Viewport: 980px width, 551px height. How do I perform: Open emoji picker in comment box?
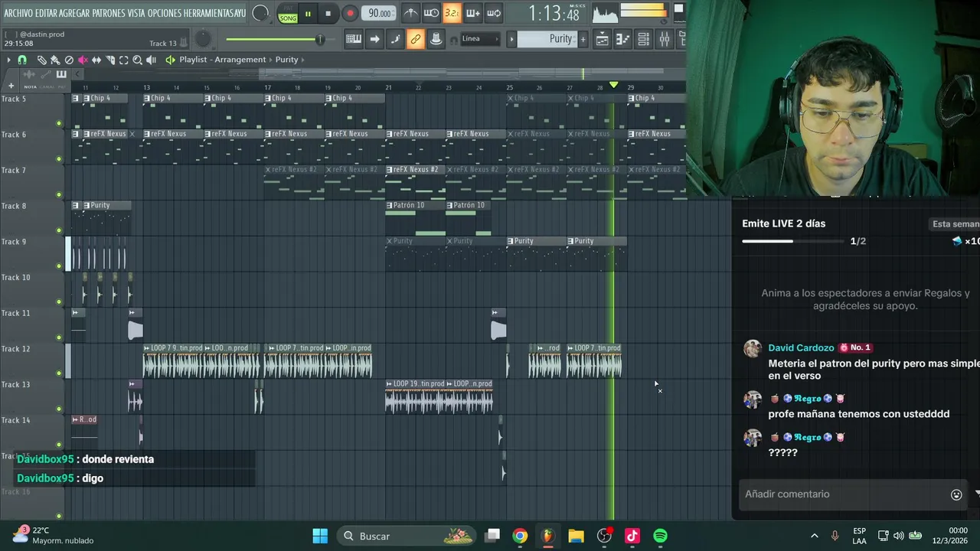tap(956, 494)
